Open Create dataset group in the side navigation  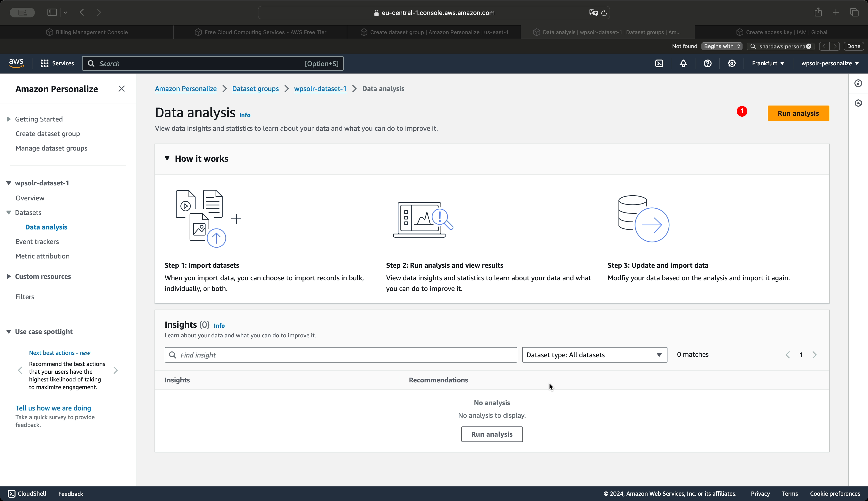47,134
